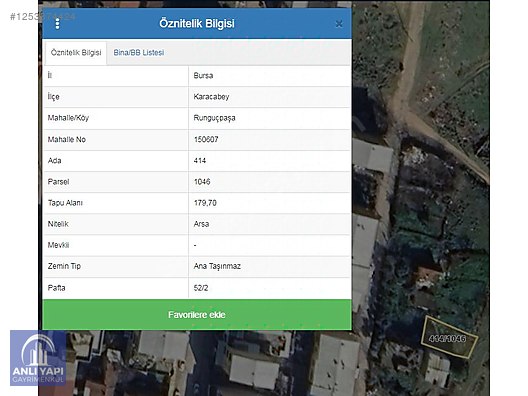Close the Öznitelik Bilgisi dialog
Viewport: 528px width, 396px height.
[x=339, y=24]
